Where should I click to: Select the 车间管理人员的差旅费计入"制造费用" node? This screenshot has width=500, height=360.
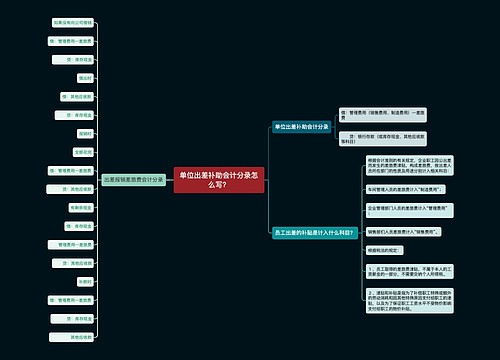[406, 189]
